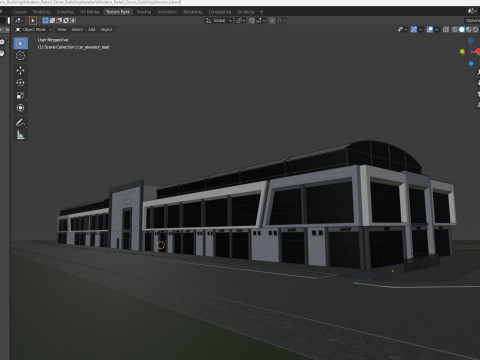Open the Object Mode dropdown
480x360 pixels.
click(34, 30)
